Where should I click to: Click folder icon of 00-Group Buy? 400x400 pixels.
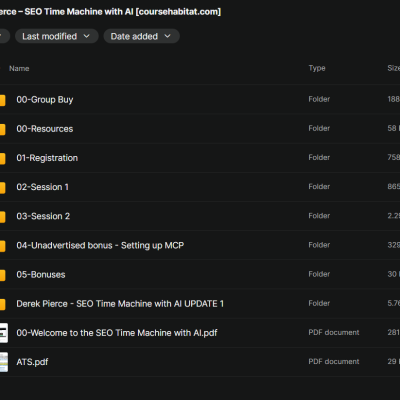(2, 100)
